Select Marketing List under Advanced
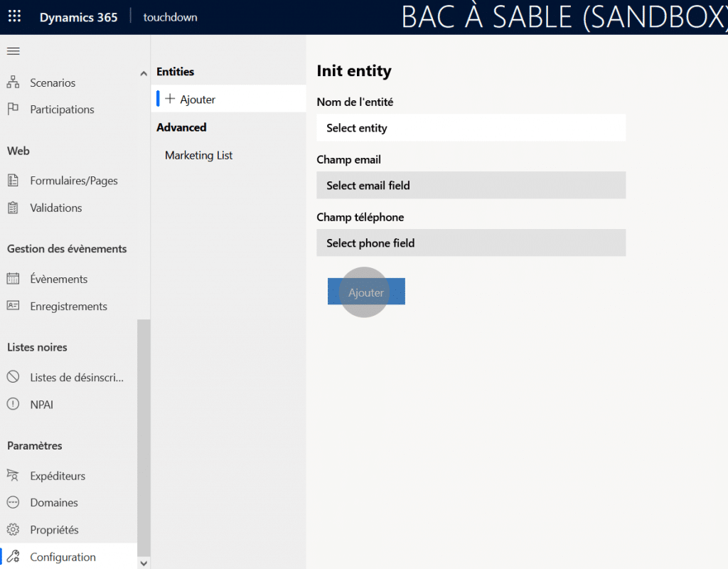Image resolution: width=728 pixels, height=569 pixels. [x=199, y=155]
